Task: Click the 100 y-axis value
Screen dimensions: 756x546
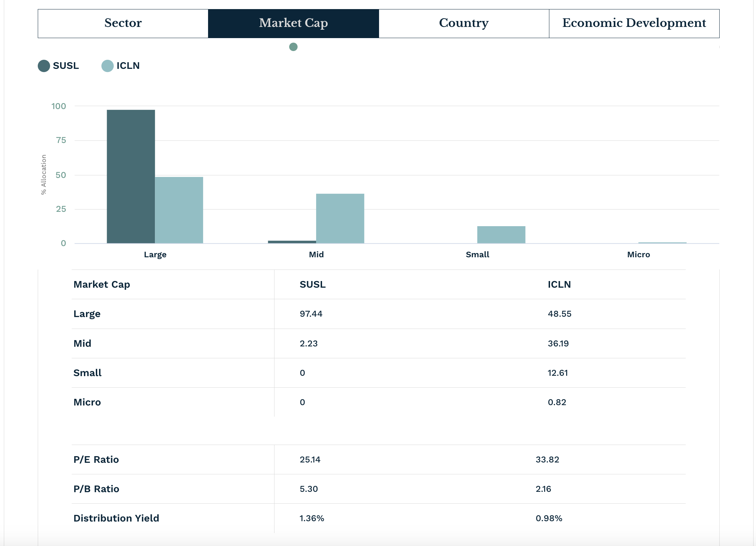Action: click(x=59, y=106)
